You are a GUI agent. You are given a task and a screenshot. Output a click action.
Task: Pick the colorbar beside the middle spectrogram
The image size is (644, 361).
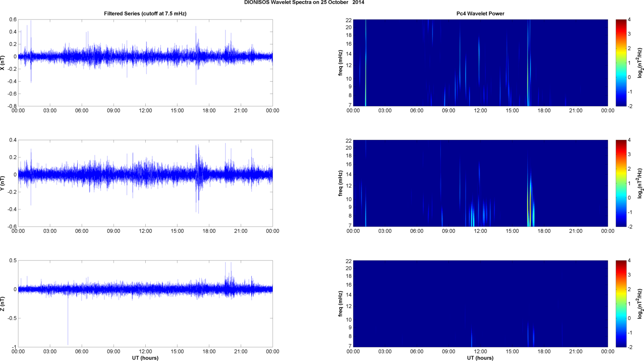pos(621,183)
